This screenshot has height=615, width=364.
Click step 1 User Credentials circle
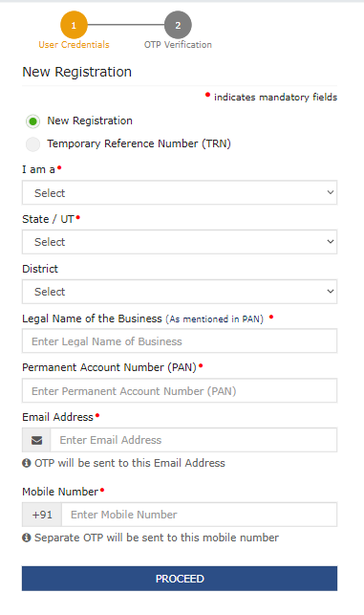[74, 25]
